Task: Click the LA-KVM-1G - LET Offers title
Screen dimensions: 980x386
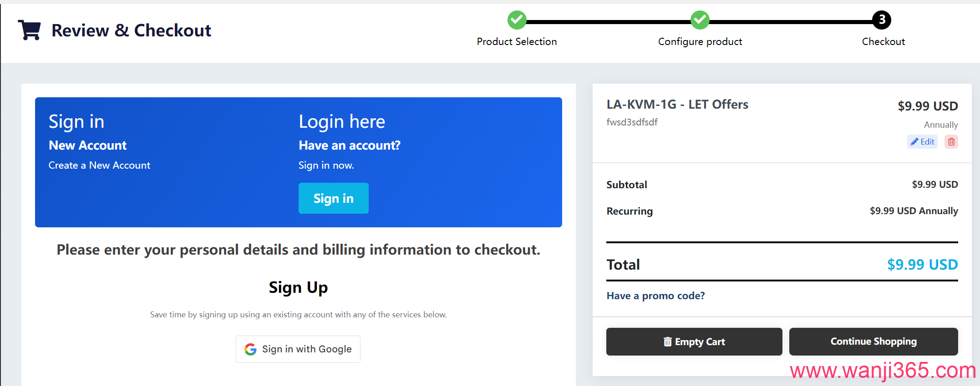Action: [677, 105]
